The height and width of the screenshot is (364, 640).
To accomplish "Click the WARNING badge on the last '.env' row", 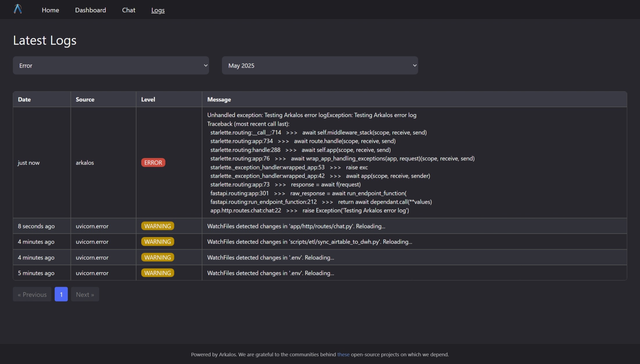I will pos(157,273).
